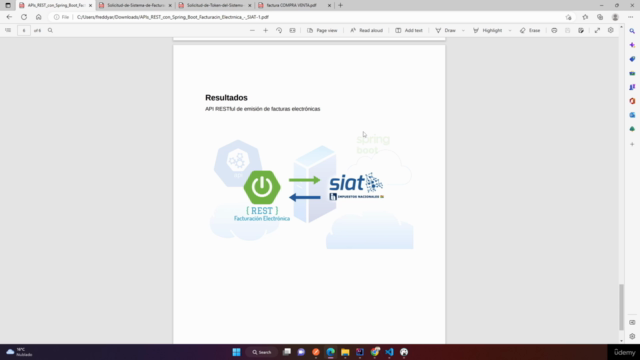Rotate the PDF page
This screenshot has height=360, width=640.
(x=279, y=30)
